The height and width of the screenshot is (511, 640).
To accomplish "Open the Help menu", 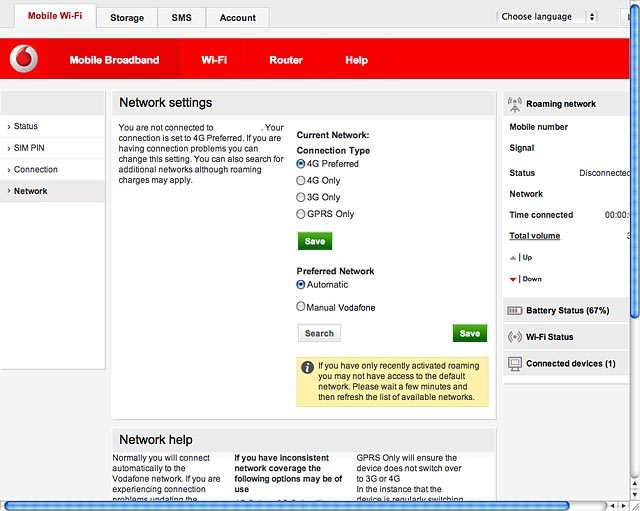I will 357,60.
